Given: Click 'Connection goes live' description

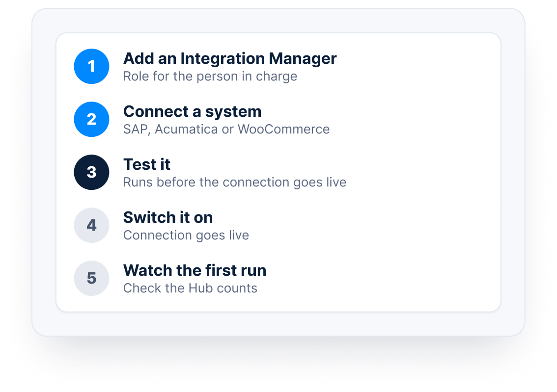Looking at the screenshot, I should coord(186,235).
